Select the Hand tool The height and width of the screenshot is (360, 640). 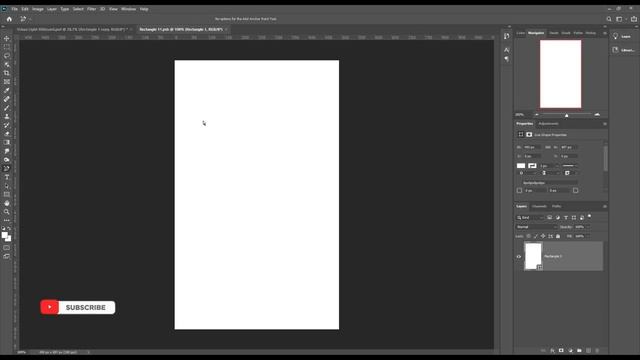pos(7,203)
